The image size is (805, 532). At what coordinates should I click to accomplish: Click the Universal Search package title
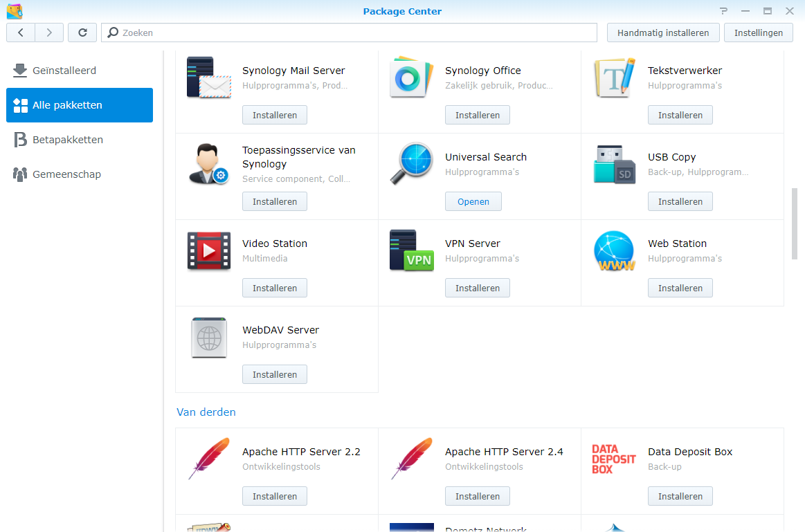point(486,157)
